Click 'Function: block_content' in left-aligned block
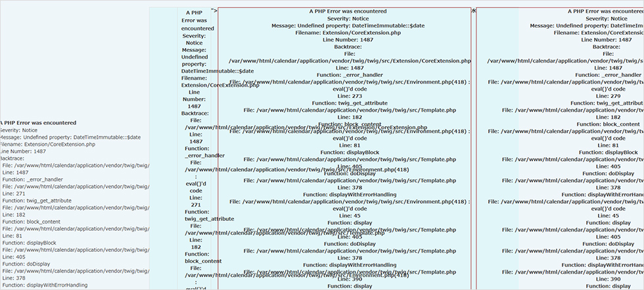The height and width of the screenshot is (290, 644). click(x=32, y=222)
